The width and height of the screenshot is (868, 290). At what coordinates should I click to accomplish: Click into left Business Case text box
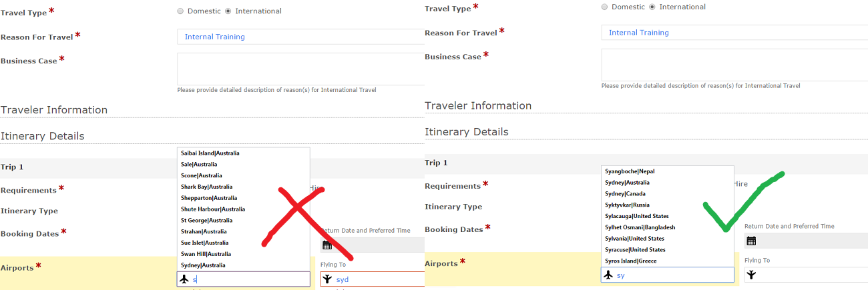[x=300, y=69]
